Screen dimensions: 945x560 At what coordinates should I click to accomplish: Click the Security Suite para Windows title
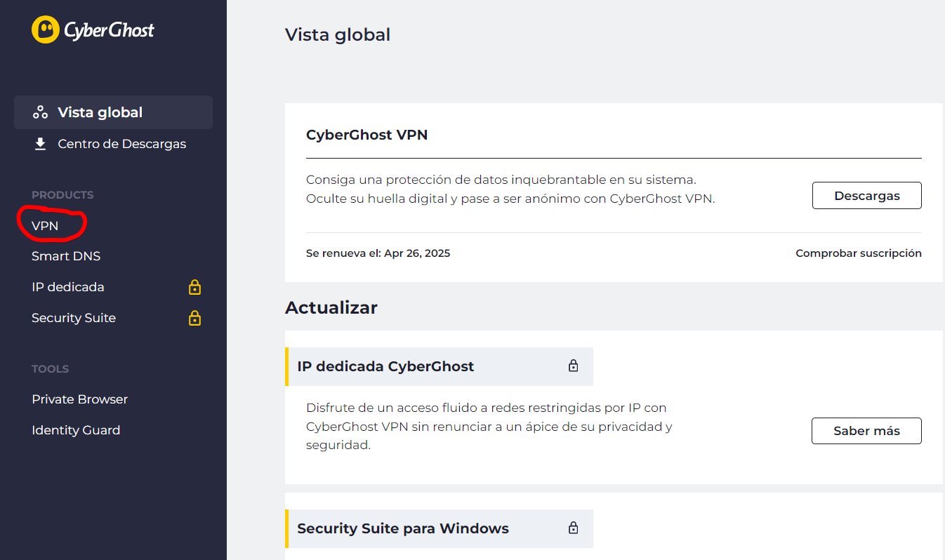coord(403,528)
